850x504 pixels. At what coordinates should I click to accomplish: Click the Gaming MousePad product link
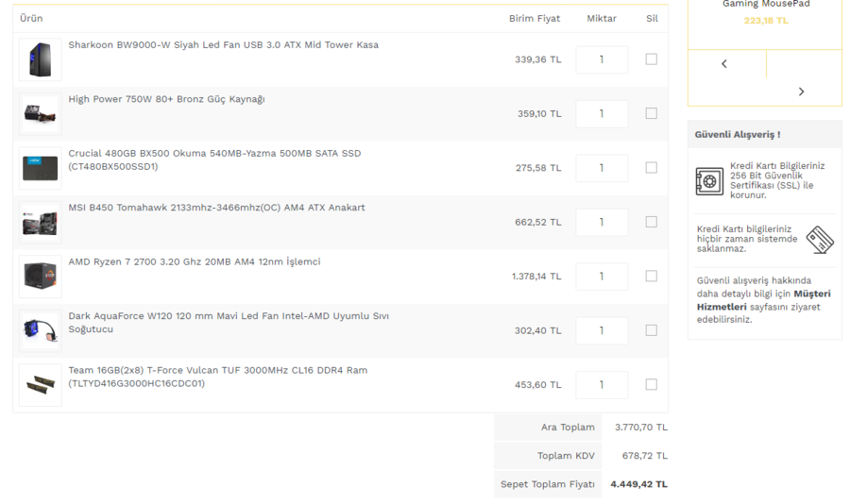766,5
